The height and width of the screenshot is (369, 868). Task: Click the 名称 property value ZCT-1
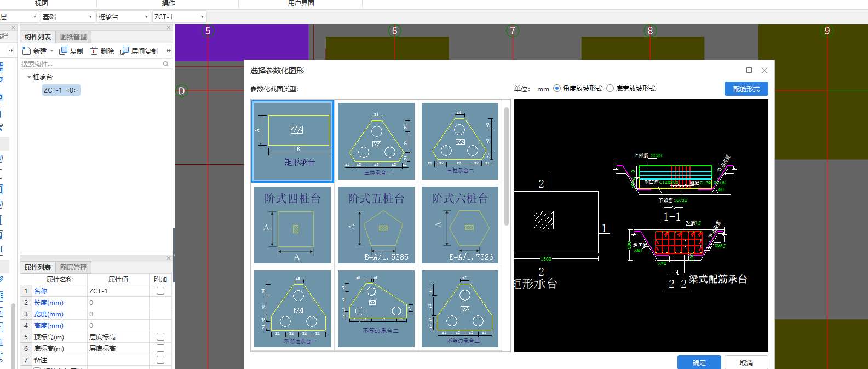coord(118,291)
